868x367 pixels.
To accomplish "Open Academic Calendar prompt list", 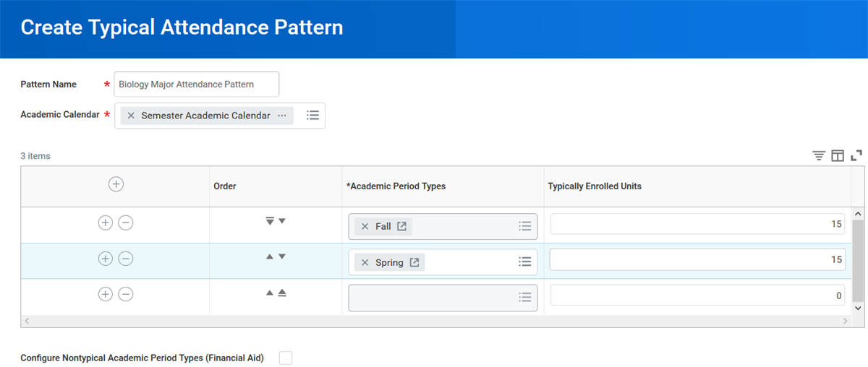I will click(x=312, y=116).
